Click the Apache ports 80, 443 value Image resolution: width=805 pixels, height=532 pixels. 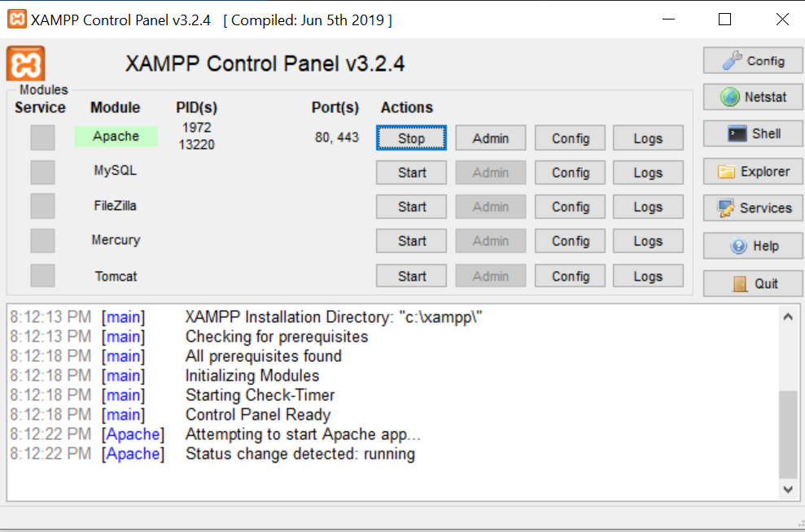pyautogui.click(x=337, y=137)
